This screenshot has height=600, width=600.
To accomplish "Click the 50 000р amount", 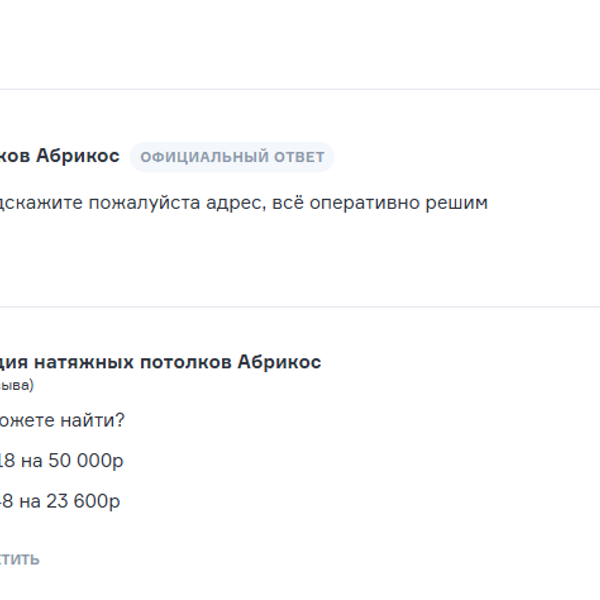I will tap(84, 461).
